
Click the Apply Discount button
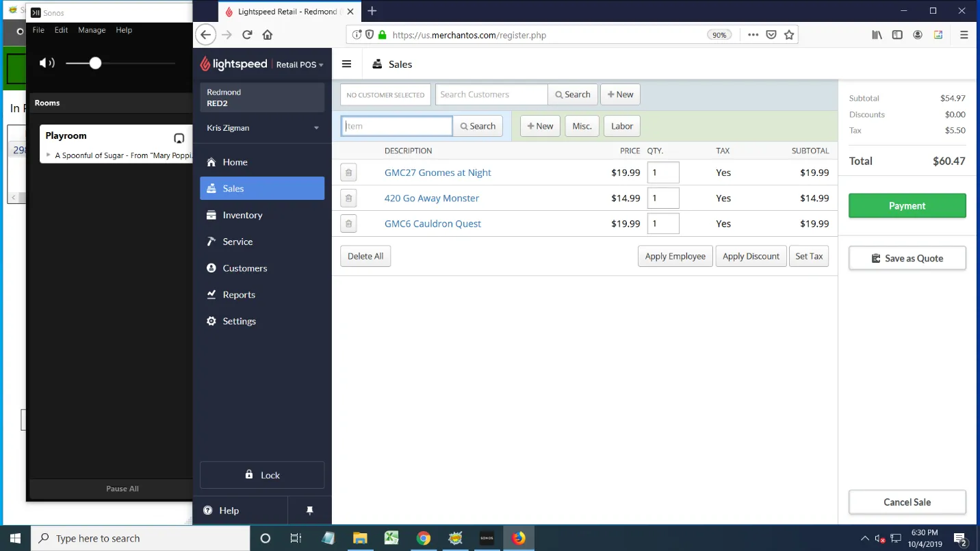[x=751, y=256]
